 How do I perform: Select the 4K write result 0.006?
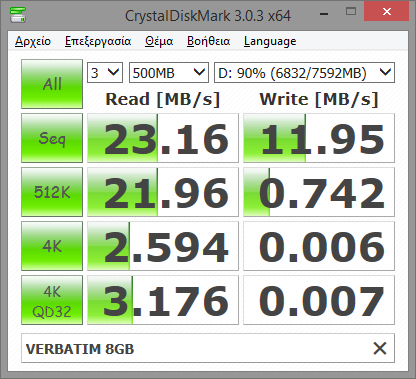pos(319,246)
